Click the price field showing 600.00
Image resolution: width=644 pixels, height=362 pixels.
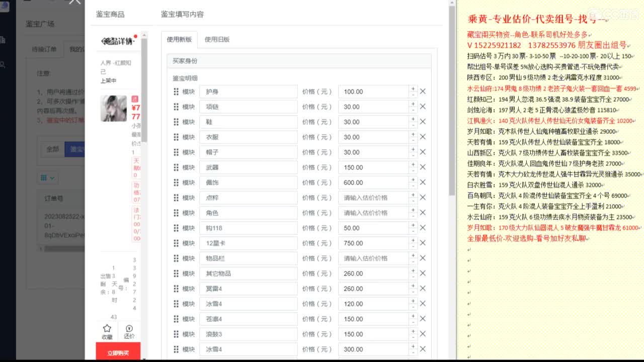pyautogui.click(x=373, y=183)
